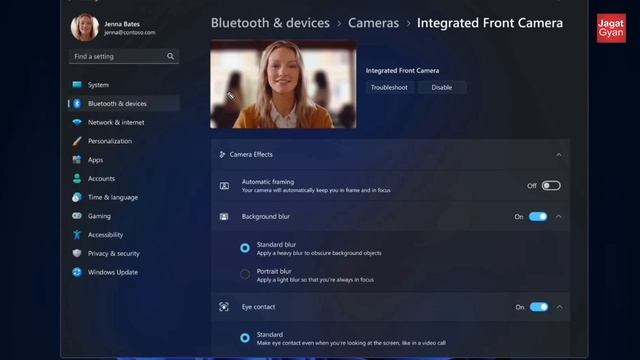Open the Personalization category
Screen dimensions: 640x360
[124, 141]
